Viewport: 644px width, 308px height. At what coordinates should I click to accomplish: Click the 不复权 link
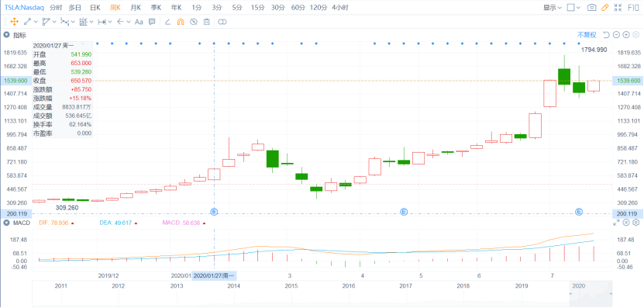coord(587,35)
